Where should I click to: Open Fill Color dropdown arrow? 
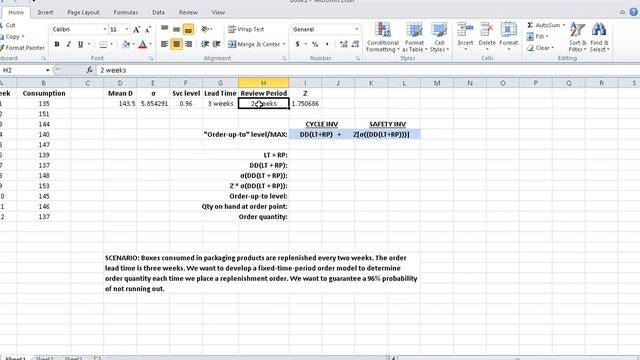[x=133, y=44]
